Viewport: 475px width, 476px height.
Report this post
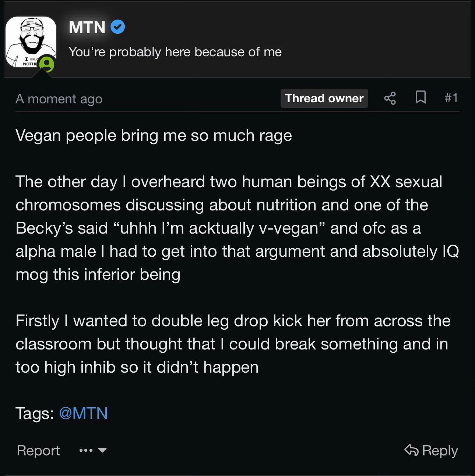pyautogui.click(x=38, y=450)
